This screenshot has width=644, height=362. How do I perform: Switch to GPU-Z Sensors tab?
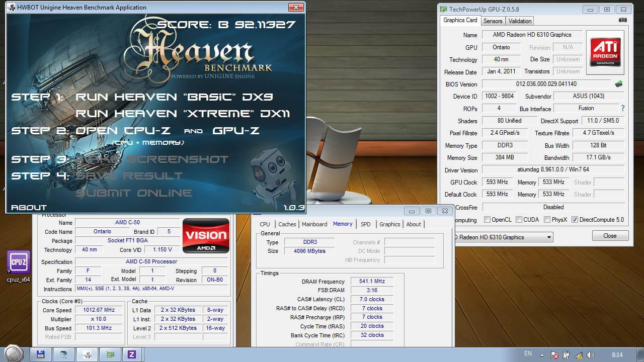493,21
